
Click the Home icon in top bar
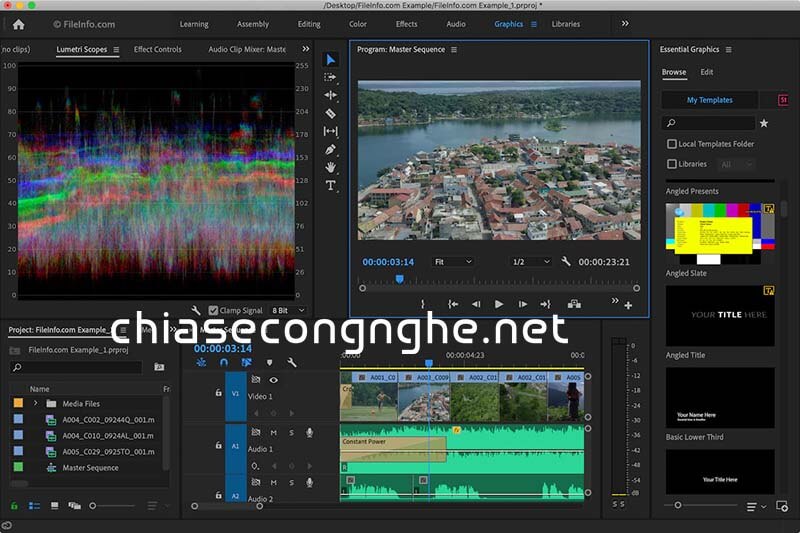(18, 24)
